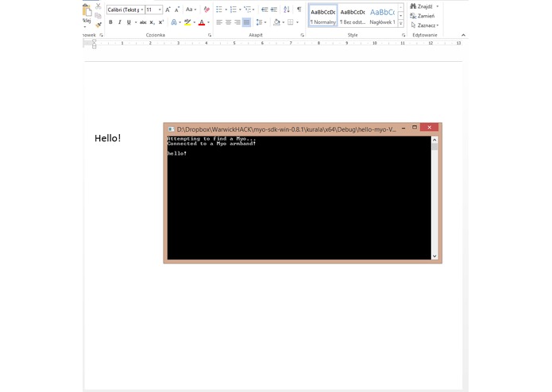Image resolution: width=552 pixels, height=392 pixels.
Task: Click the first-line indent marker on ruler
Action: point(94,41)
